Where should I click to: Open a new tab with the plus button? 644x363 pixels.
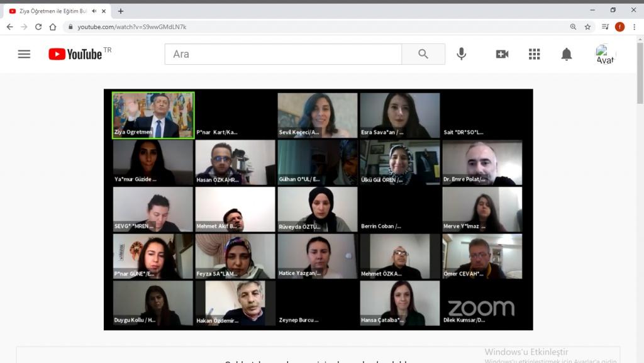click(x=121, y=11)
